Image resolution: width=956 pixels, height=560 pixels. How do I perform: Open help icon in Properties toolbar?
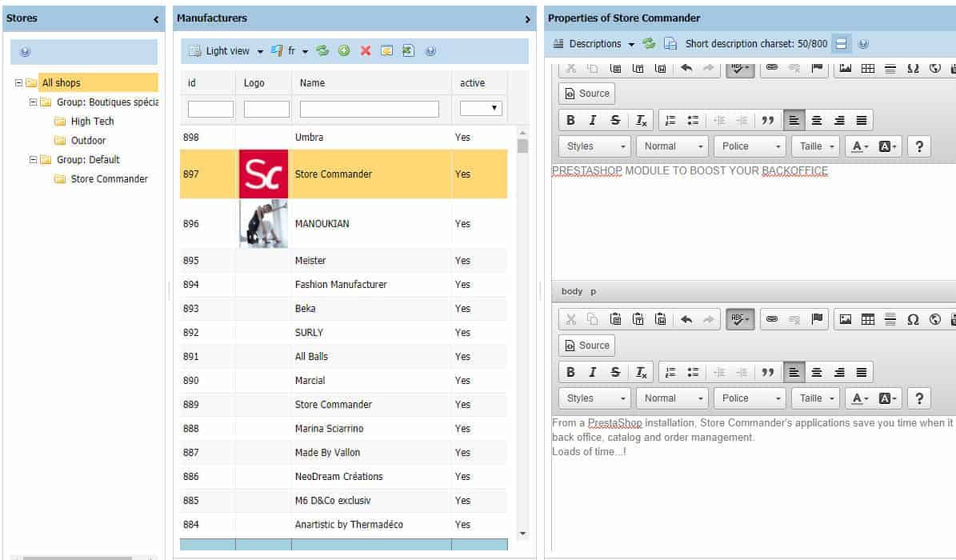coord(863,44)
